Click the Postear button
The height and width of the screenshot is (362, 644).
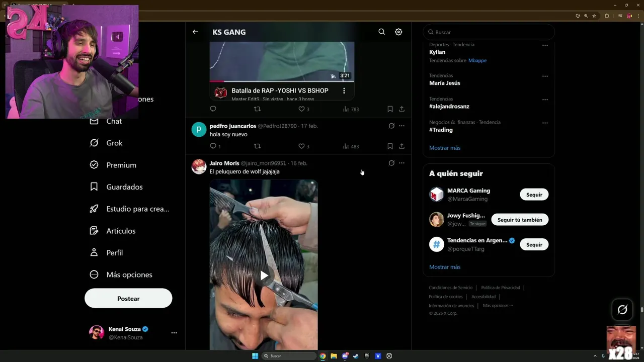128,298
